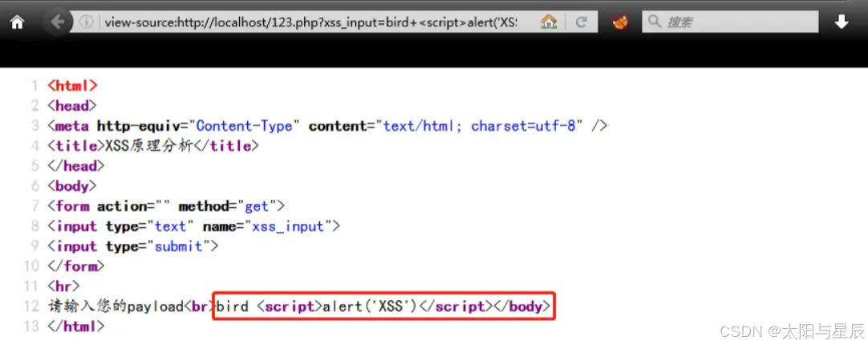
Task: Click the 请输入您的payload text
Action: 116,306
